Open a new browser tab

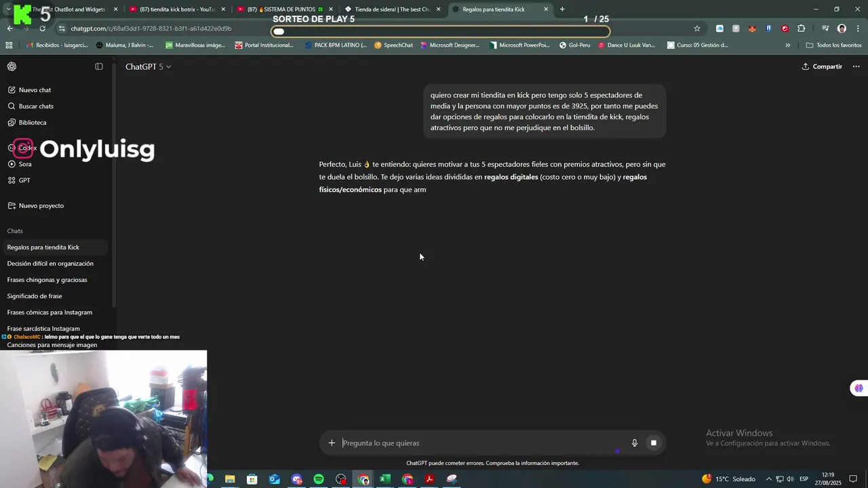[562, 9]
